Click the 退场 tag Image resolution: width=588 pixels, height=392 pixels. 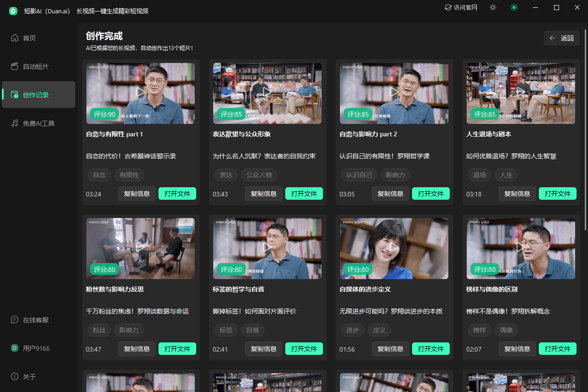480,175
